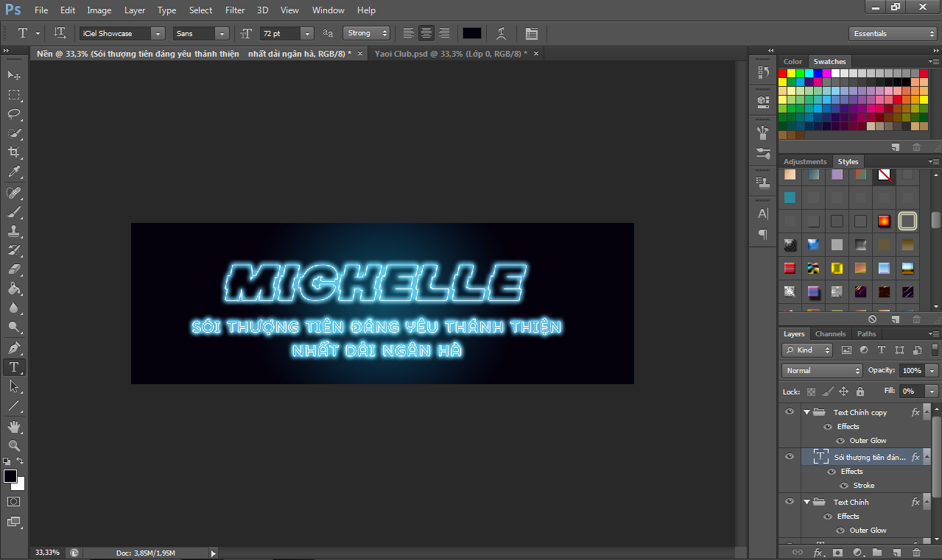This screenshot has height=560, width=942.
Task: Select the Crop tool
Action: click(14, 152)
